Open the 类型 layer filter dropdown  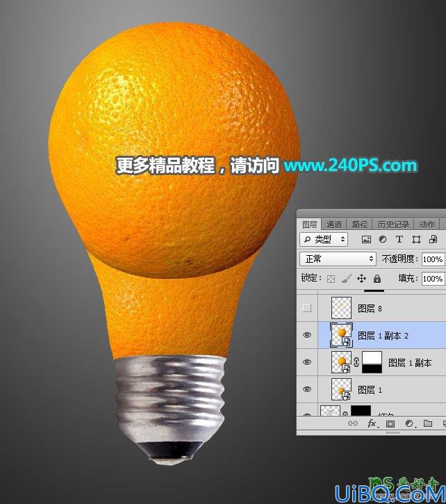[x=324, y=239]
